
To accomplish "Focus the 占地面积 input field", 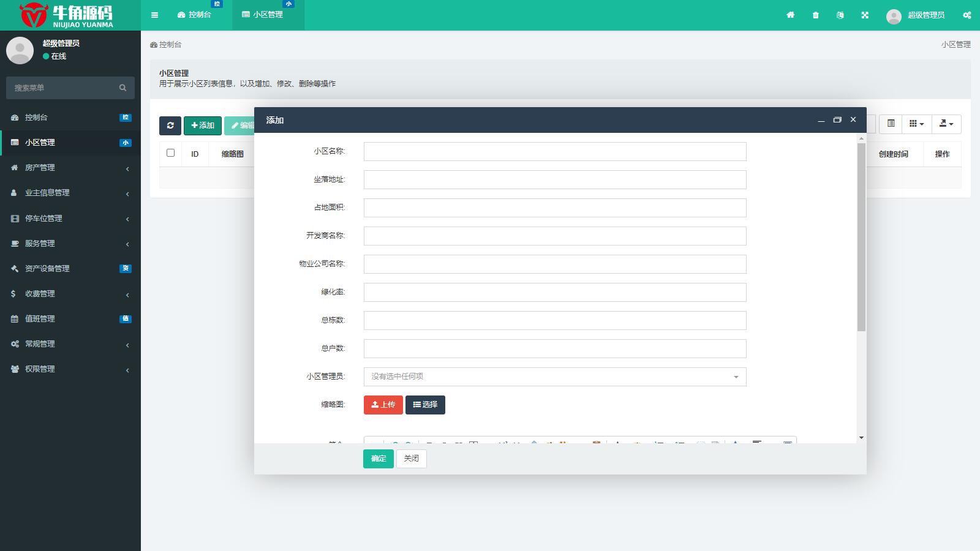I will (x=555, y=208).
